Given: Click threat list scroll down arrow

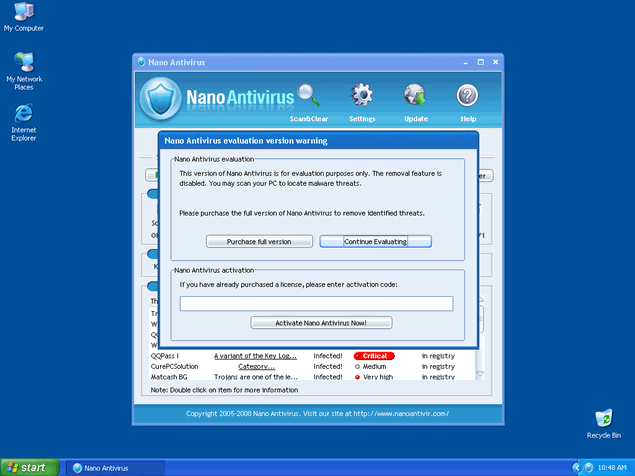Looking at the screenshot, I should click(x=481, y=374).
